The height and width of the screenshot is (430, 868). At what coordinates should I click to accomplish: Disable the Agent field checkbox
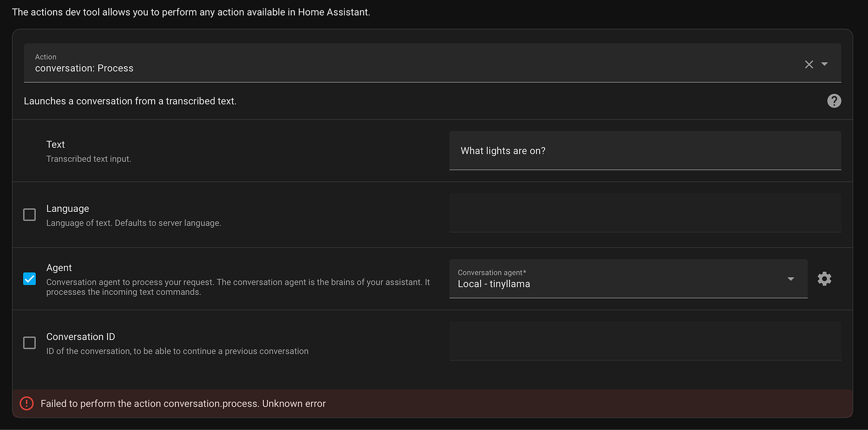(29, 278)
